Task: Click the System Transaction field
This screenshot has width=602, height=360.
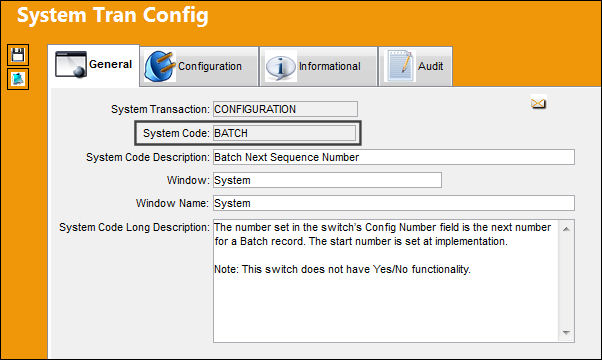Action: pos(285,109)
